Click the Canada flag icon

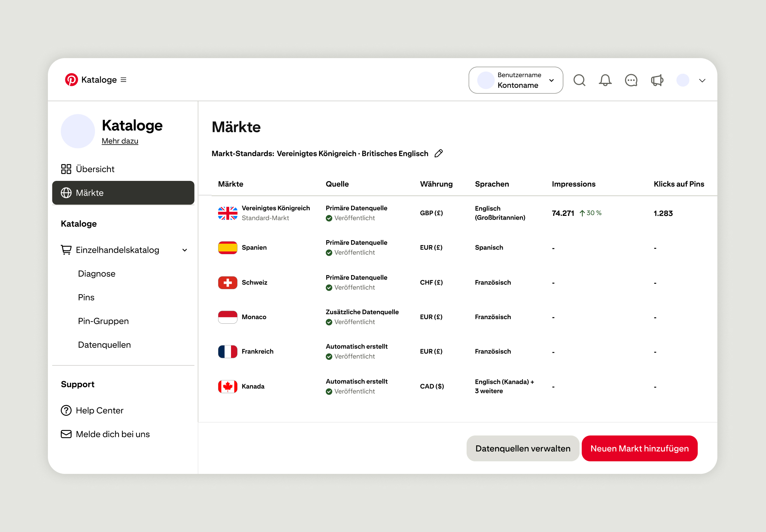point(228,386)
